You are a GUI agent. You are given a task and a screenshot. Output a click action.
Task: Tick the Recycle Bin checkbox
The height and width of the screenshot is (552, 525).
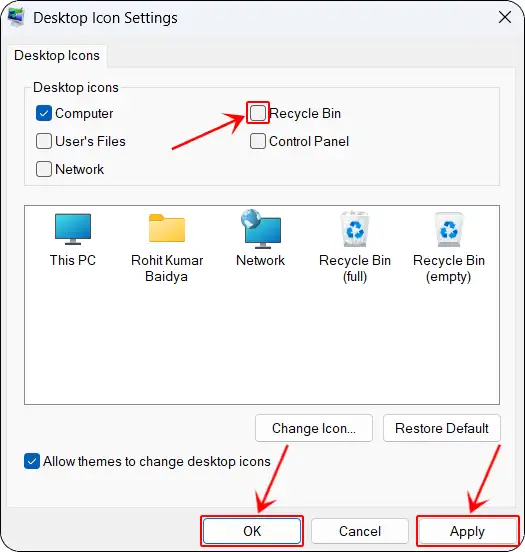tap(258, 113)
